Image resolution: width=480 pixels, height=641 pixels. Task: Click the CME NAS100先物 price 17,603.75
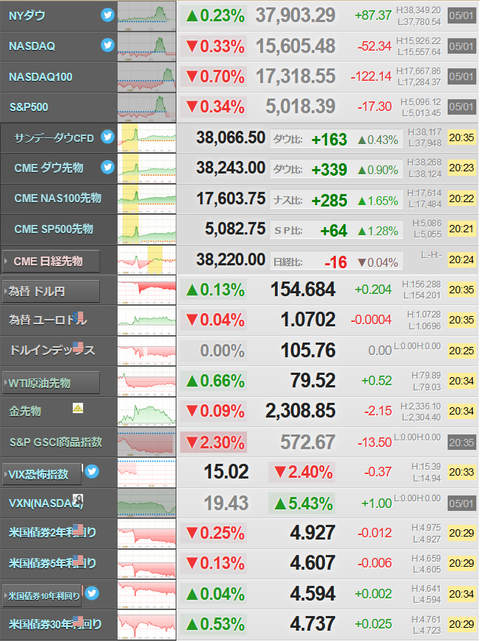[x=231, y=198]
